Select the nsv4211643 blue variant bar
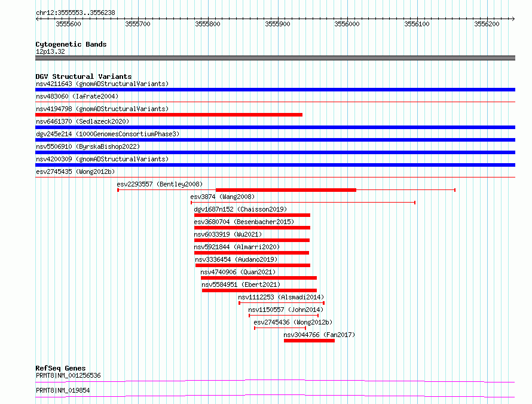 [x=275, y=90]
